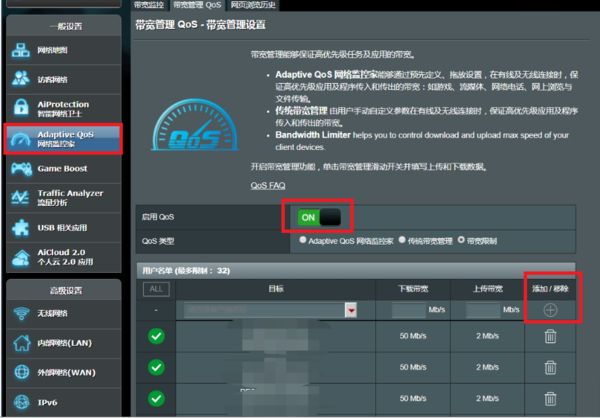Click the 外部网络(WAN) menu label
The image size is (600, 418).
pyautogui.click(x=67, y=372)
